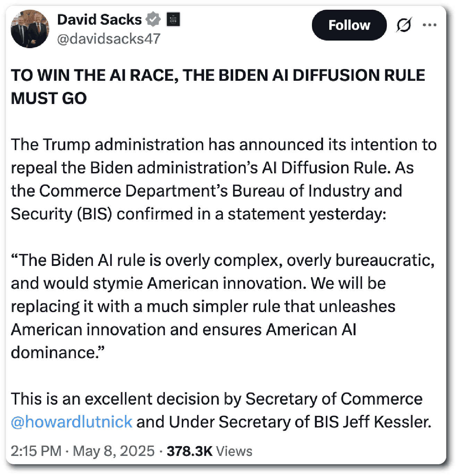
Task: Open the @howardlutnick mention link
Action: 72,422
